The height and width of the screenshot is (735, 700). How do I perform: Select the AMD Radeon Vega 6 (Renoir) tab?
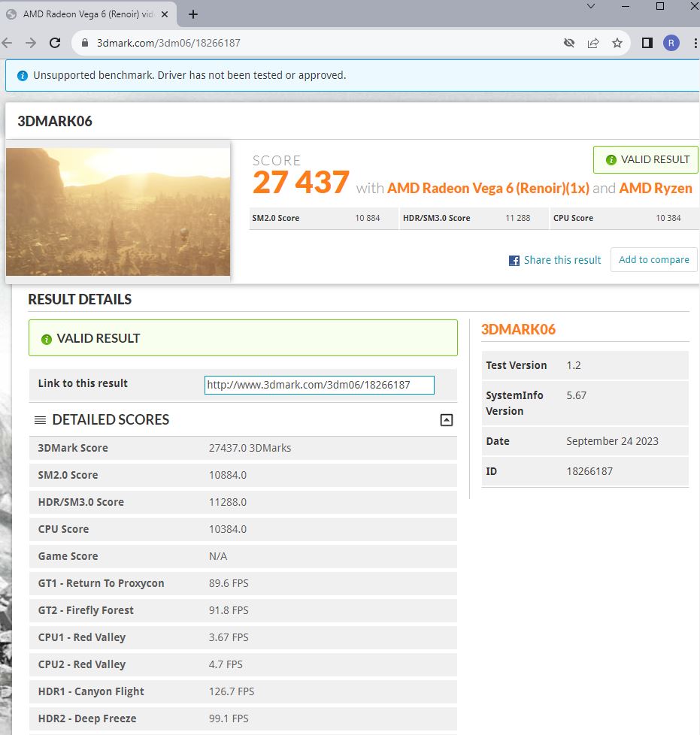tap(89, 14)
